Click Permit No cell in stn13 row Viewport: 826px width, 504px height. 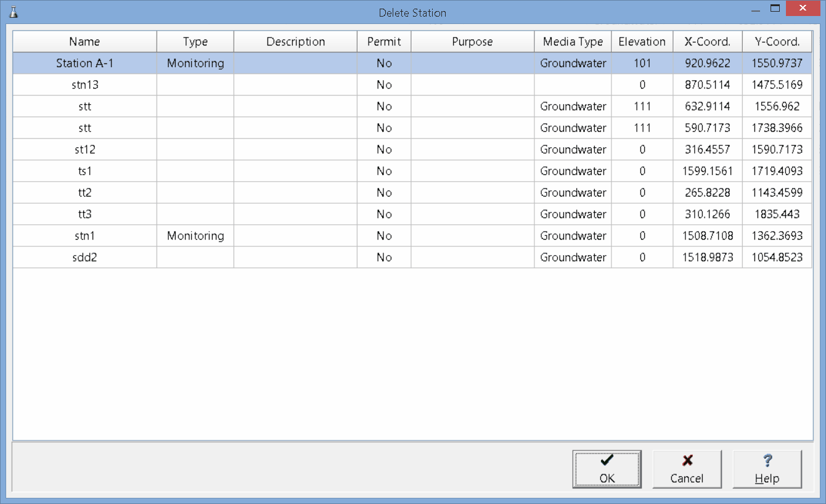point(384,85)
